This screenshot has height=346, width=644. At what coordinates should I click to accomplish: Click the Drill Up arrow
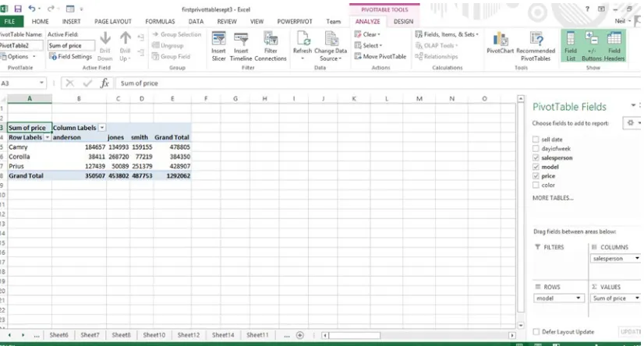click(x=125, y=47)
